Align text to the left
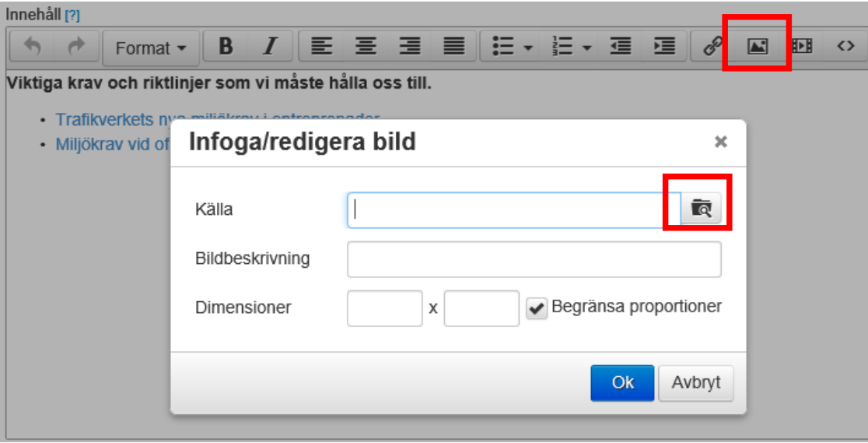The image size is (868, 443). click(x=319, y=47)
